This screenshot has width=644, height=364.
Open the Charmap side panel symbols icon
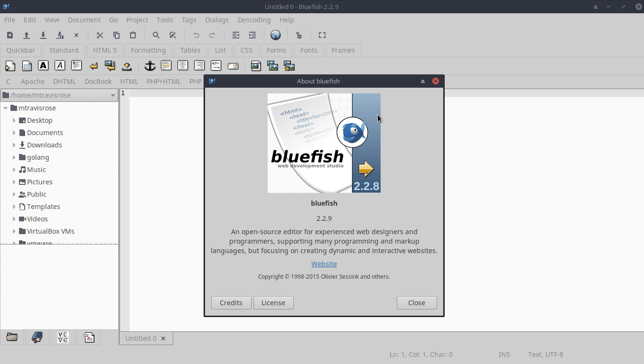[63, 337]
